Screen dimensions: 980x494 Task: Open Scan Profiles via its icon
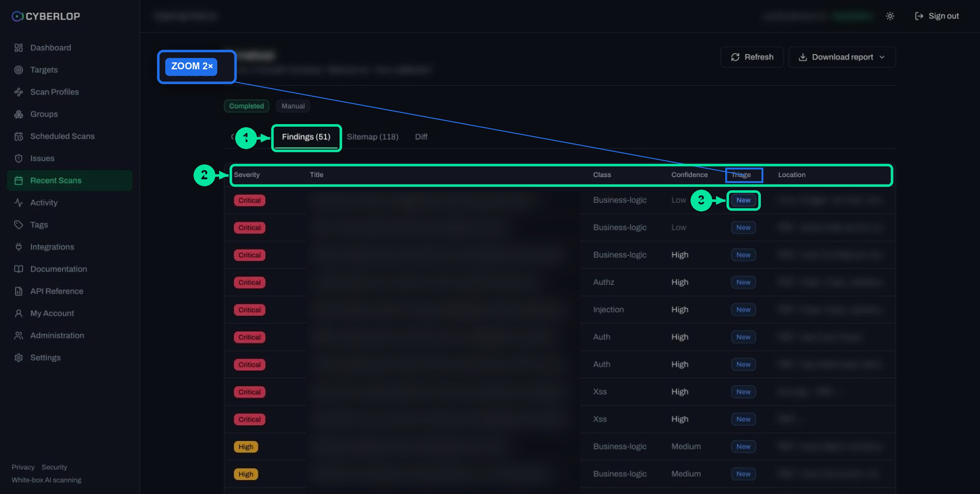(x=18, y=92)
